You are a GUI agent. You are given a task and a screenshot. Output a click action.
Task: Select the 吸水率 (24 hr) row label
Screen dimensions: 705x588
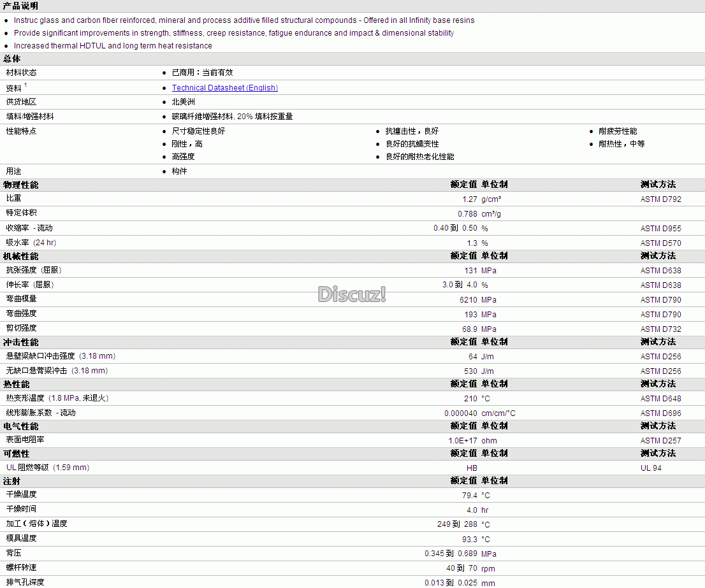tap(31, 243)
